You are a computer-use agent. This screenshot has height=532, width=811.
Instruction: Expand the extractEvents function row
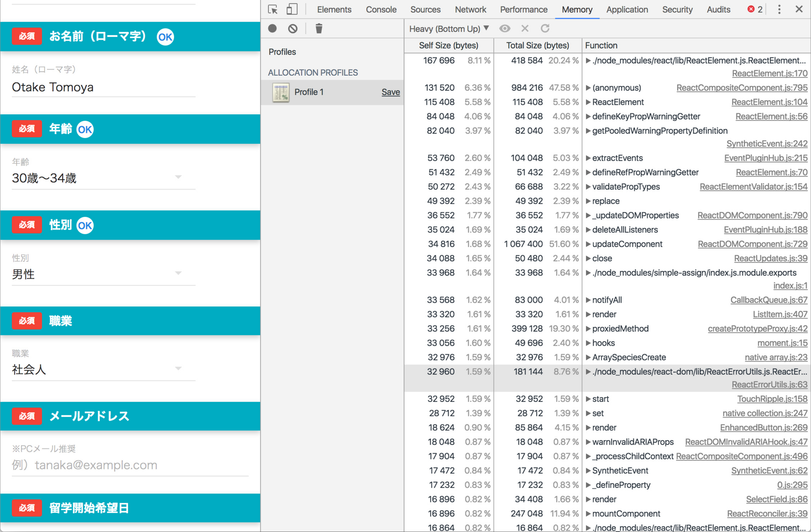[588, 158]
